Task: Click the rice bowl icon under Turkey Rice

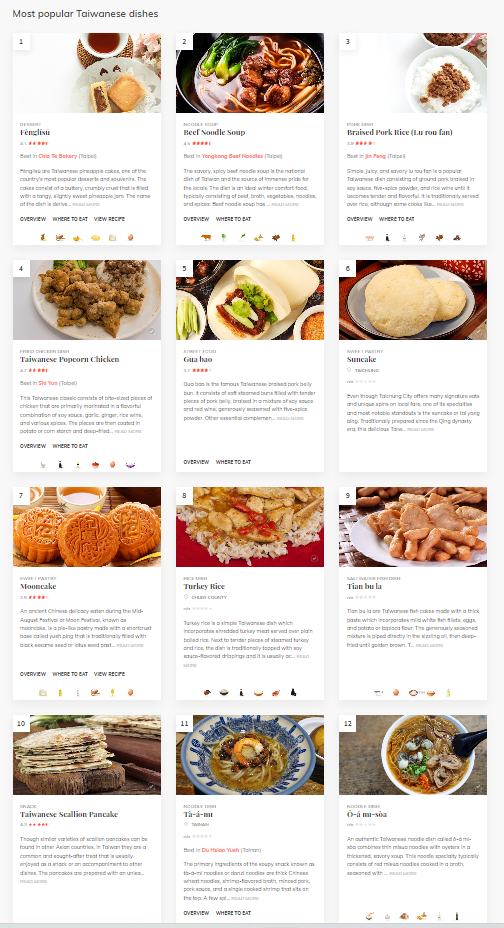Action: click(224, 692)
